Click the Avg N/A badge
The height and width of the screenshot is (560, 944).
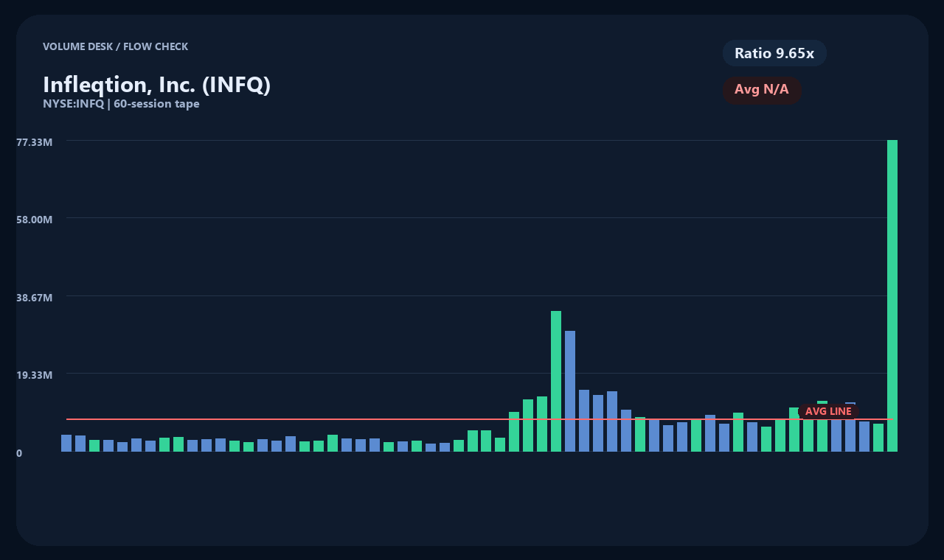click(762, 90)
